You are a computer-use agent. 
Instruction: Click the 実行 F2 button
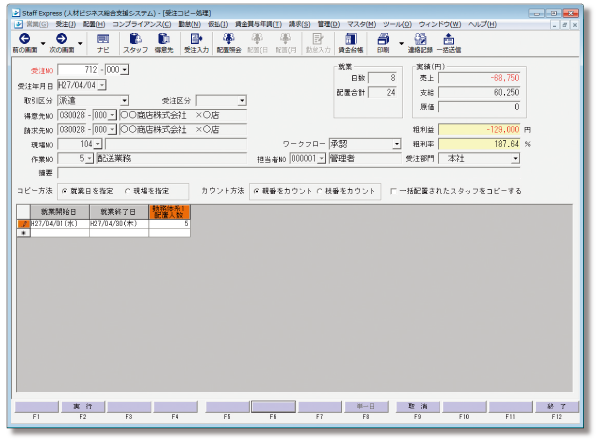(x=83, y=406)
